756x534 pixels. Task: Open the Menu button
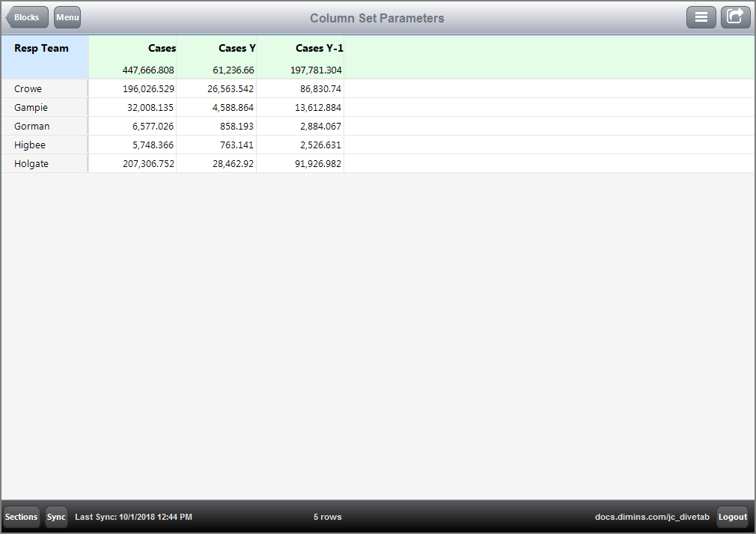[x=67, y=16]
